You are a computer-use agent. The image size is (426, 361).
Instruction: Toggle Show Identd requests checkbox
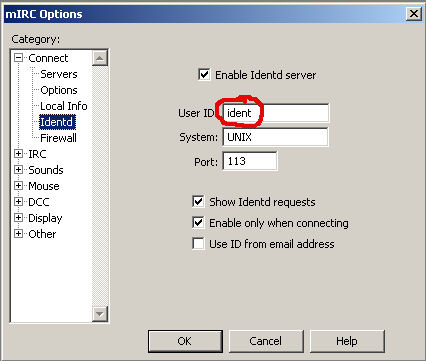(x=198, y=202)
